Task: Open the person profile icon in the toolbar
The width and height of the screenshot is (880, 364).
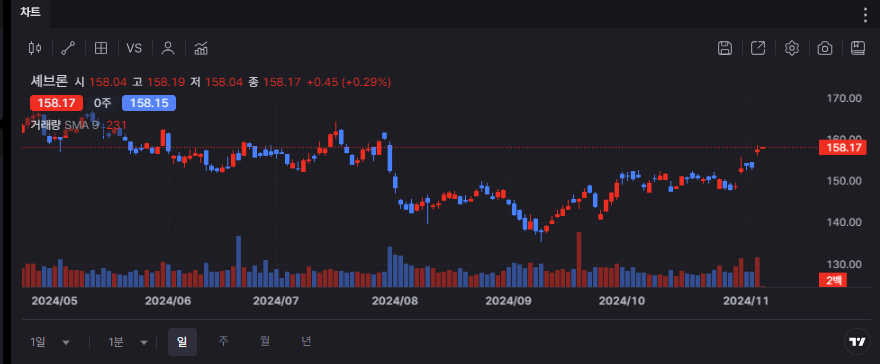Action: point(167,48)
